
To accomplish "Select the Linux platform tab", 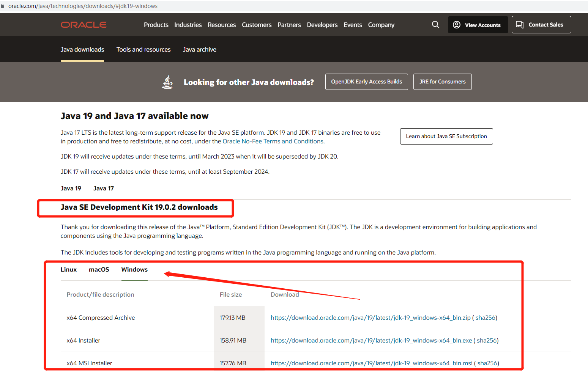I will tap(69, 269).
